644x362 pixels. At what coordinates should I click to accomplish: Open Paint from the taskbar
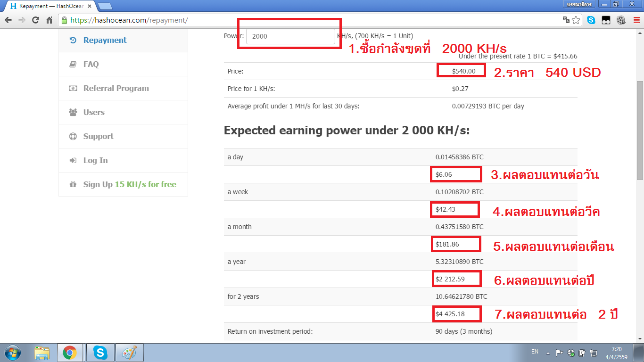coord(129,353)
